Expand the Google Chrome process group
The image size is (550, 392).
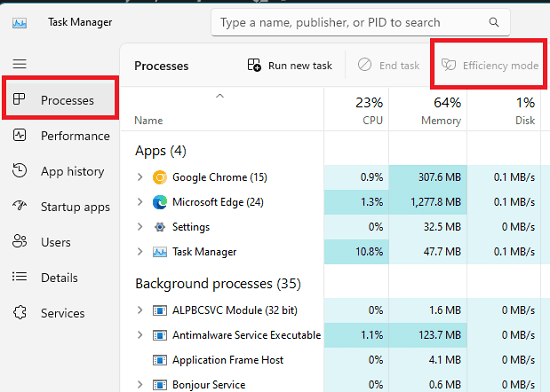click(x=140, y=177)
